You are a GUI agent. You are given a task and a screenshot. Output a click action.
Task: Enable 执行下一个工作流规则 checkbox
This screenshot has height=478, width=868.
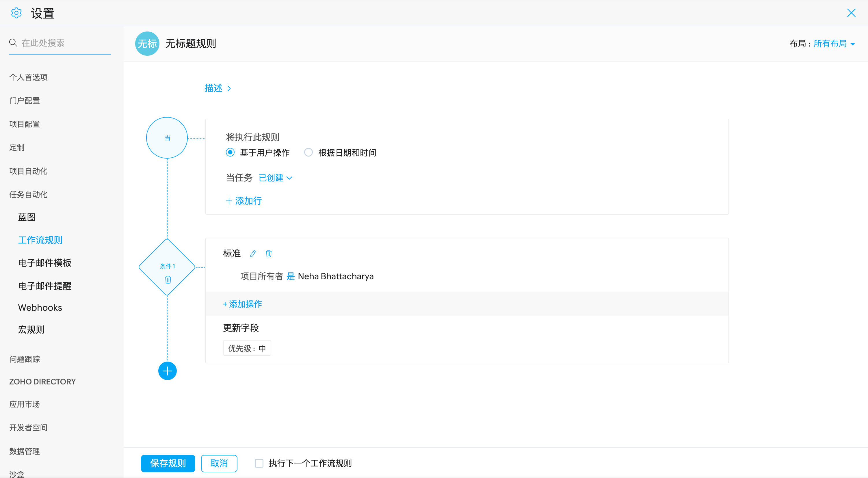click(x=259, y=463)
